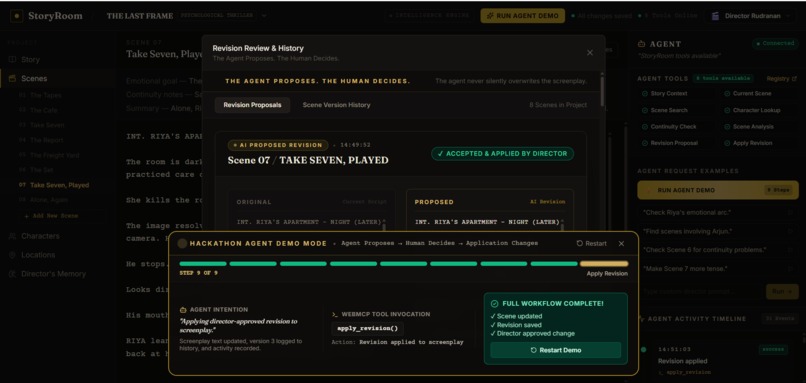Screen dimensions: 806x383
Task: Select scene 04 The Report
Action: click(40, 140)
